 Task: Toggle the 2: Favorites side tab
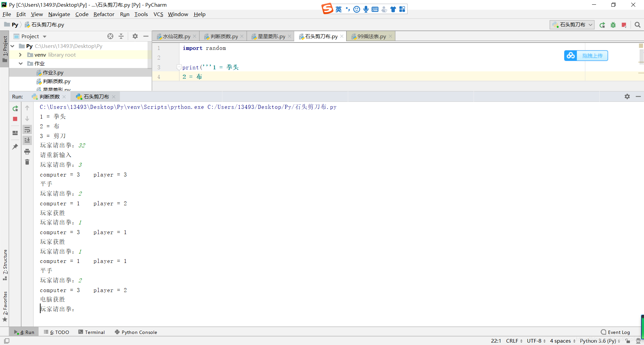pos(5,306)
